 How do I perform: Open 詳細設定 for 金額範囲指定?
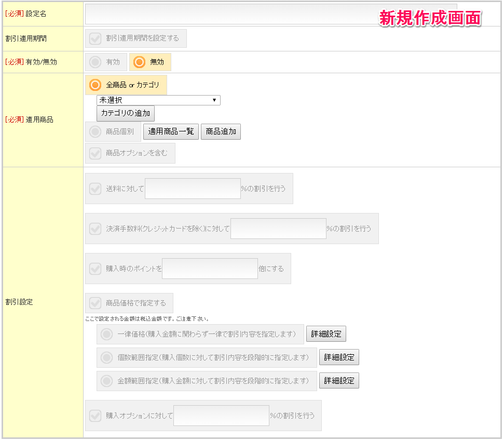point(339,381)
